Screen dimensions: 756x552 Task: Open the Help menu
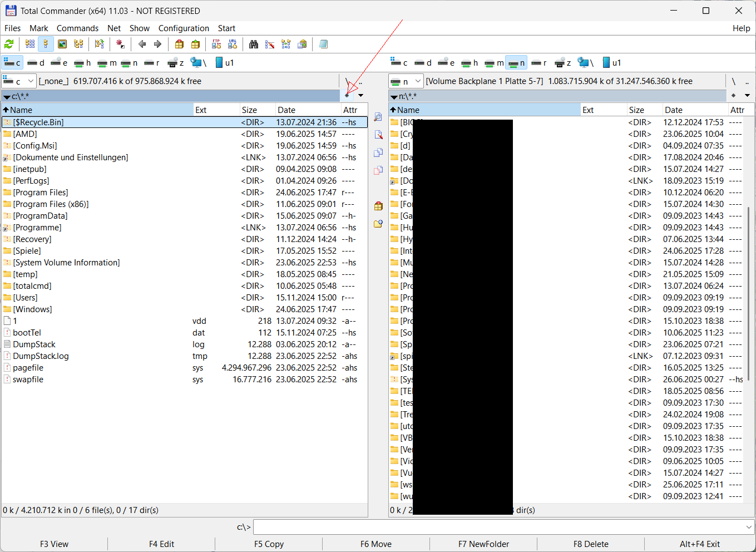(x=741, y=28)
